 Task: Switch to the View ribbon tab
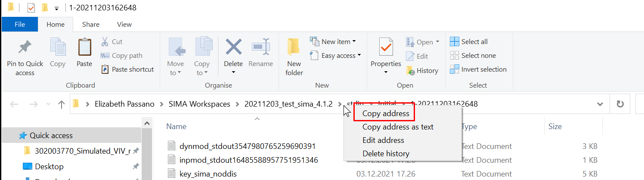[124, 25]
